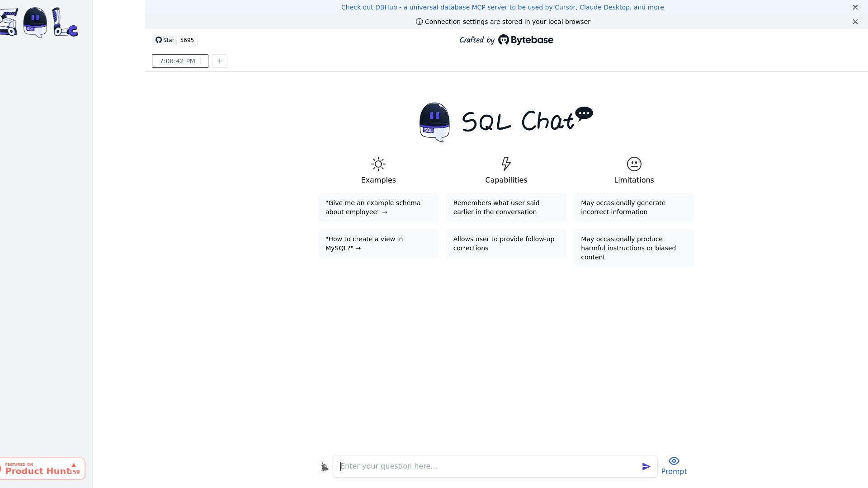Toggle the eye icon for Prompt visibility
Viewport: 868px width, 488px height.
pyautogui.click(x=674, y=461)
